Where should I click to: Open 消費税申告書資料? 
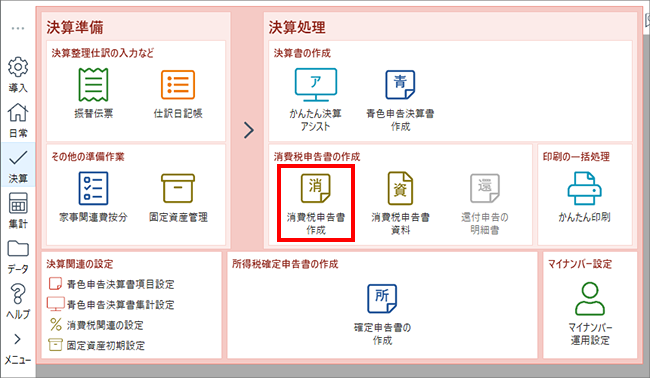400,204
